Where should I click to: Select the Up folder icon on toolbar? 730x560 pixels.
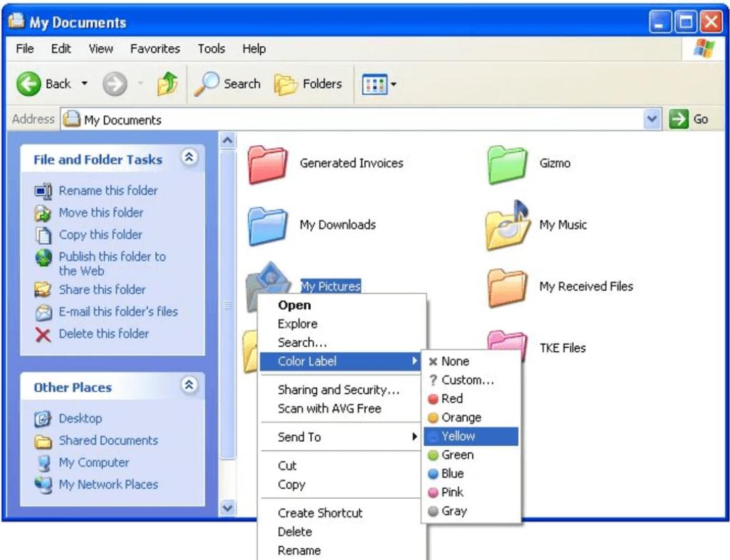tap(169, 83)
